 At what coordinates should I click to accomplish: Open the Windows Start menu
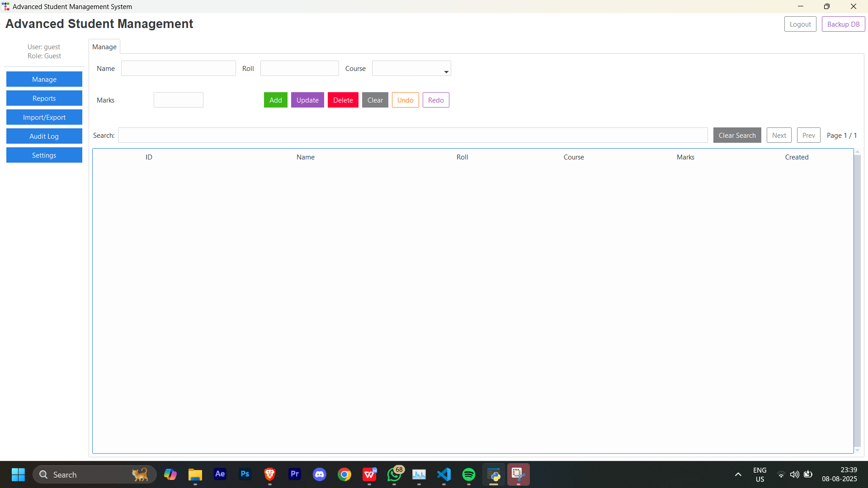(18, 474)
